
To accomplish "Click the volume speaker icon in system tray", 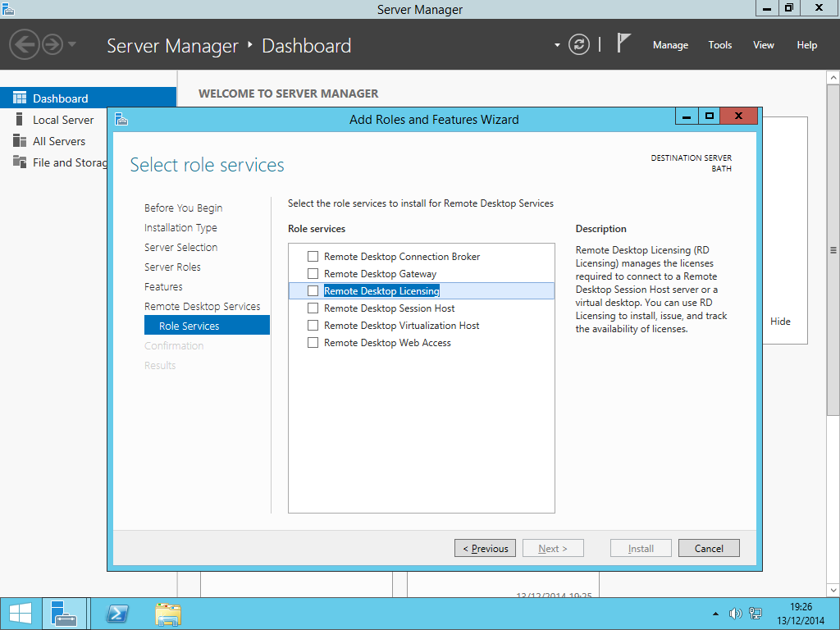I will point(736,614).
